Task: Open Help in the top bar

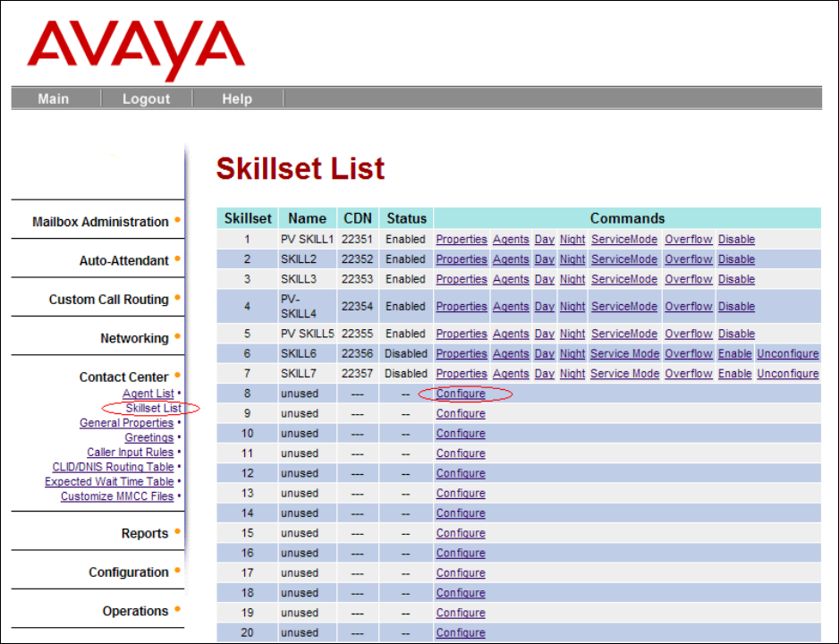Action: (237, 99)
